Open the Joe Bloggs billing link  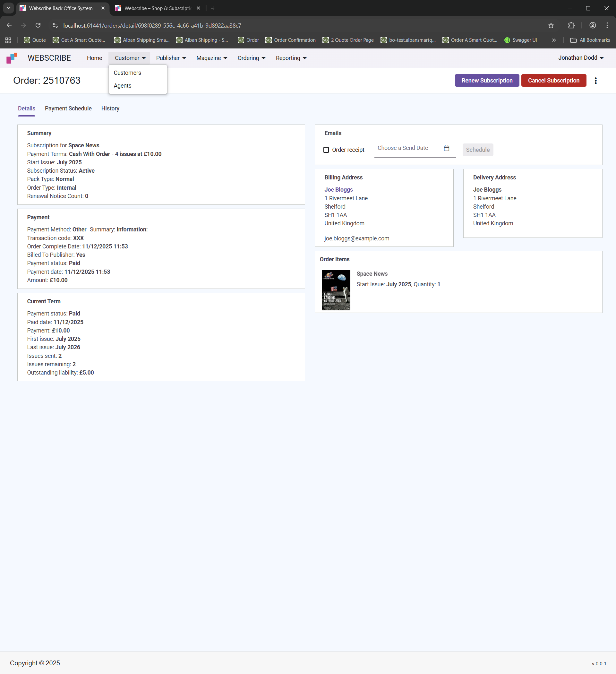coord(338,190)
